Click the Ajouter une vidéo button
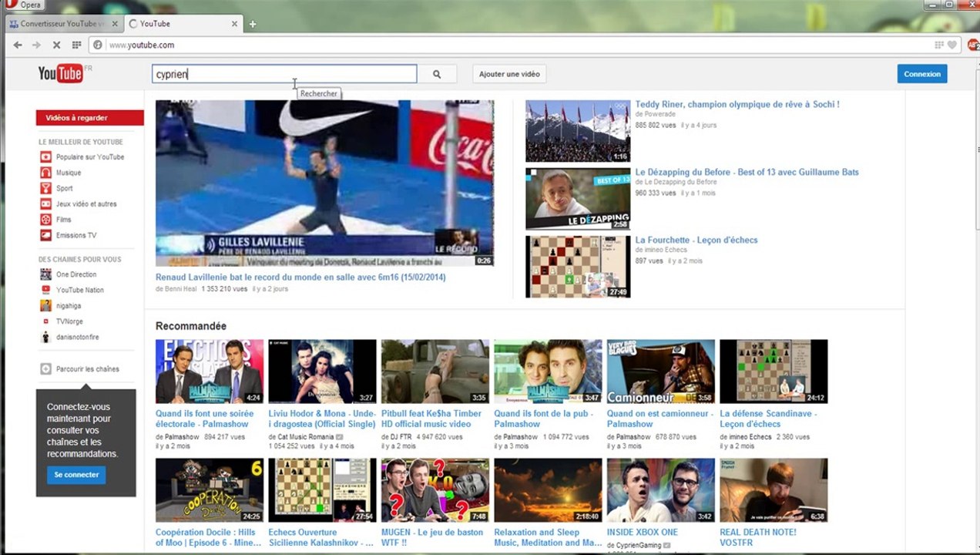 tap(509, 74)
